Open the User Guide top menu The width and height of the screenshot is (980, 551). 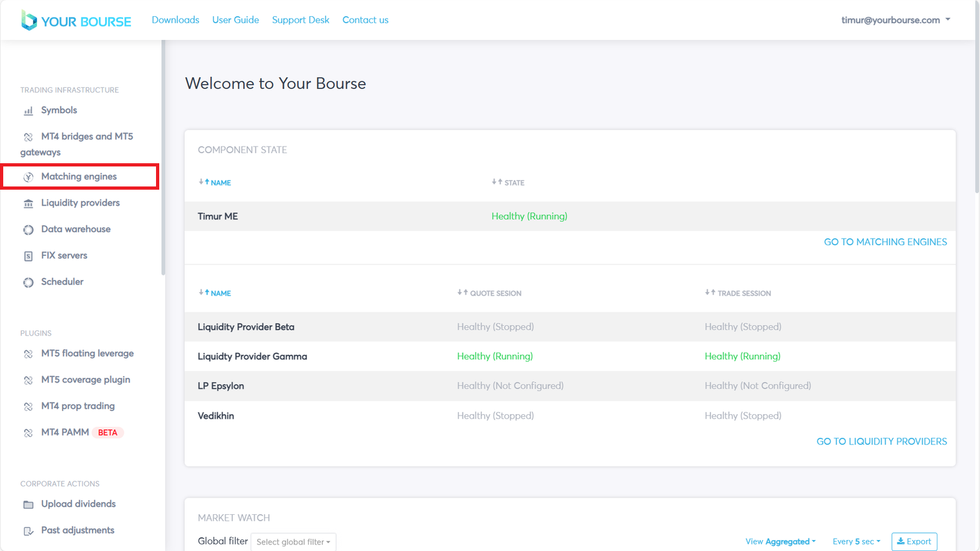[235, 20]
